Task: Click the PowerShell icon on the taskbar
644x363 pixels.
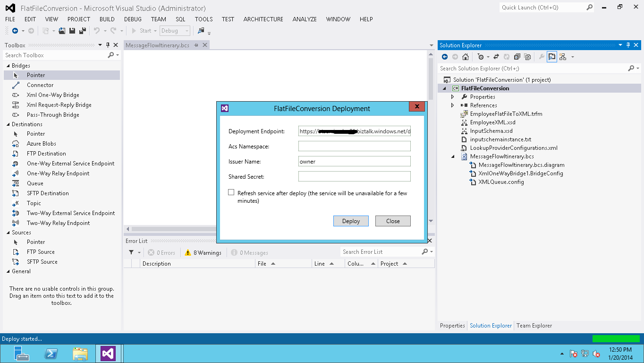Action: 51,354
